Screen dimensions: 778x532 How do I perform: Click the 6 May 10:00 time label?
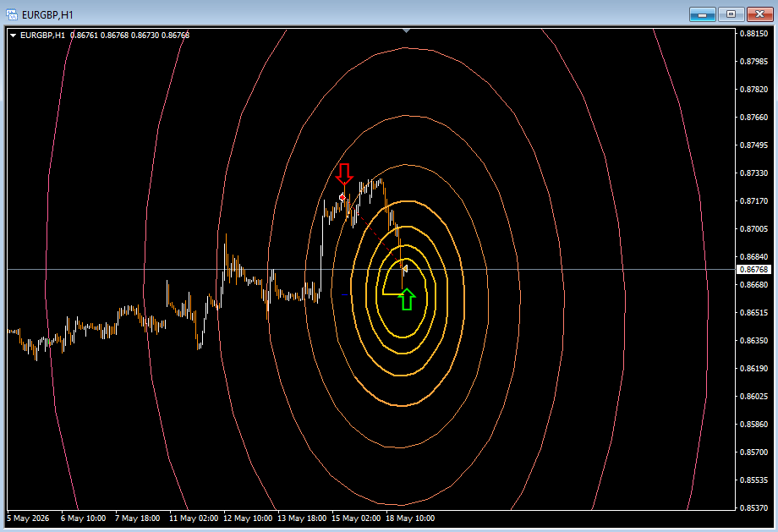(84, 518)
